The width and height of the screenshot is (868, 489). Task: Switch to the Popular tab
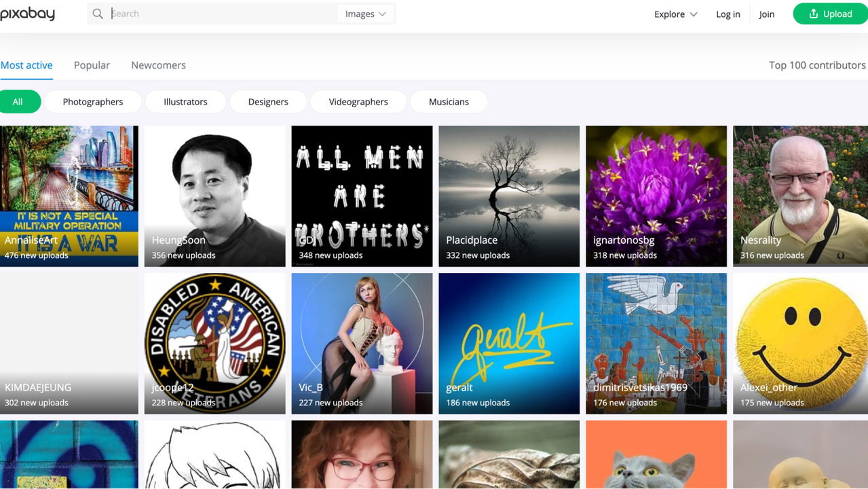92,65
